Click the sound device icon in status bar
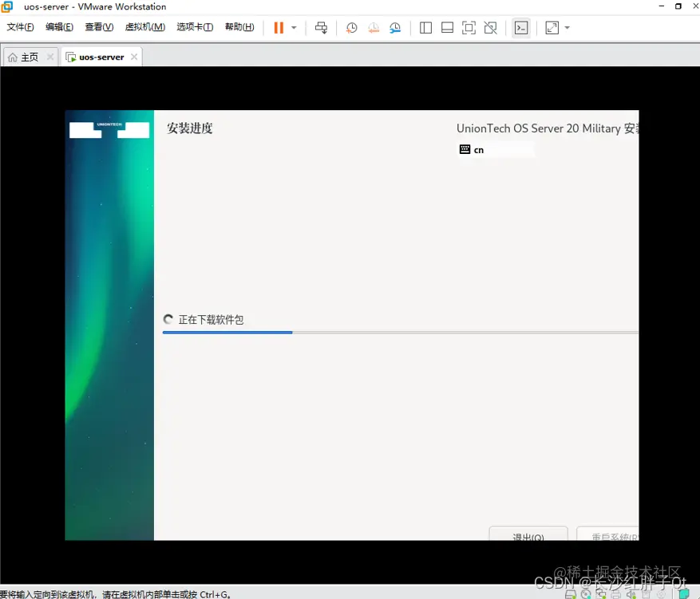This screenshot has height=599, width=700. click(630, 593)
